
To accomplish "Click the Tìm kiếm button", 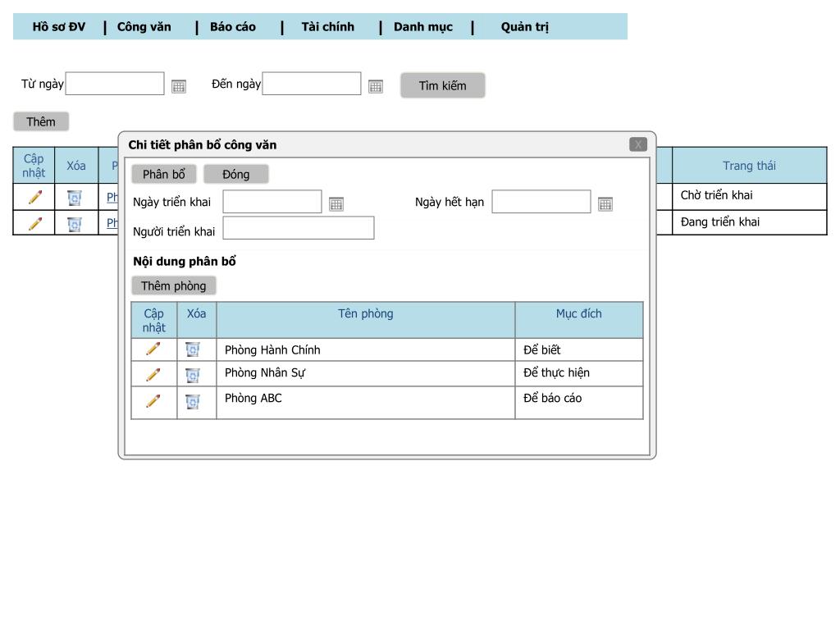I will point(442,85).
